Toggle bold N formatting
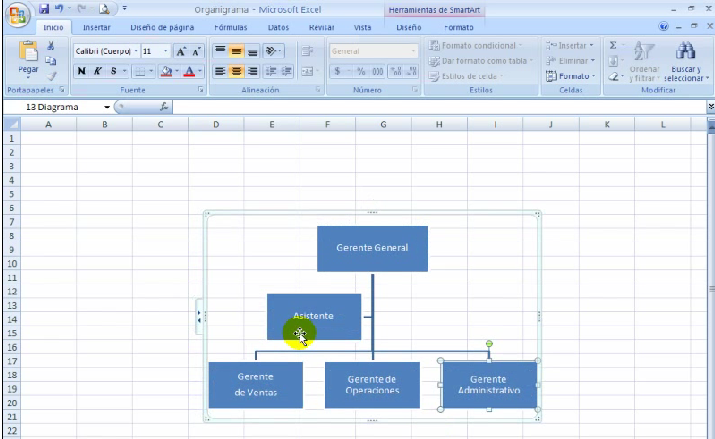The height and width of the screenshot is (439, 715). (x=82, y=71)
